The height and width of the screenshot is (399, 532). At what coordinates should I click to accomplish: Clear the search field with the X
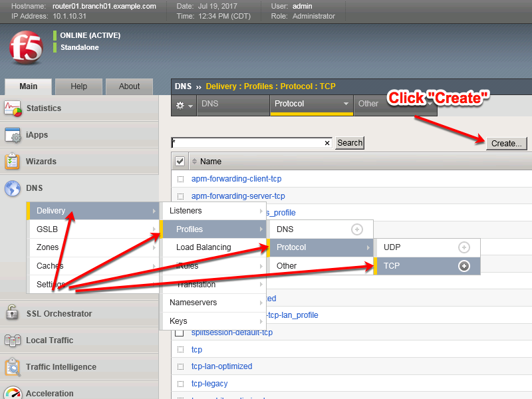327,143
